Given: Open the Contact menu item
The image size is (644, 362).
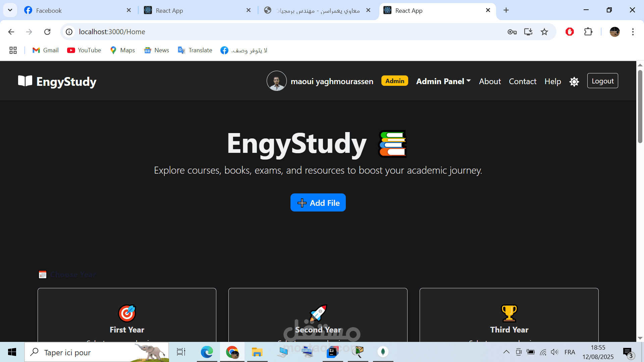Looking at the screenshot, I should [x=522, y=81].
